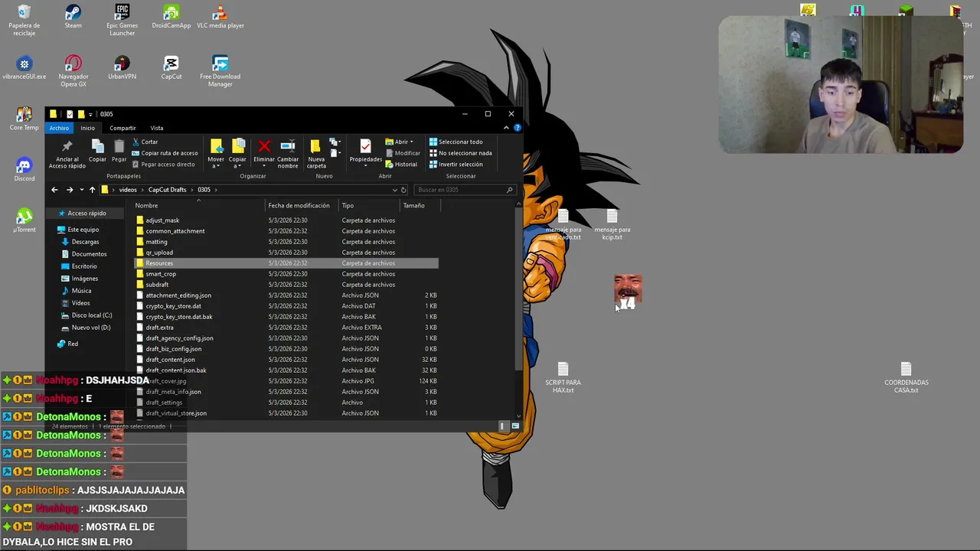Click the Buscar en 0305 search field
The width and height of the screenshot is (980, 551).
464,190
